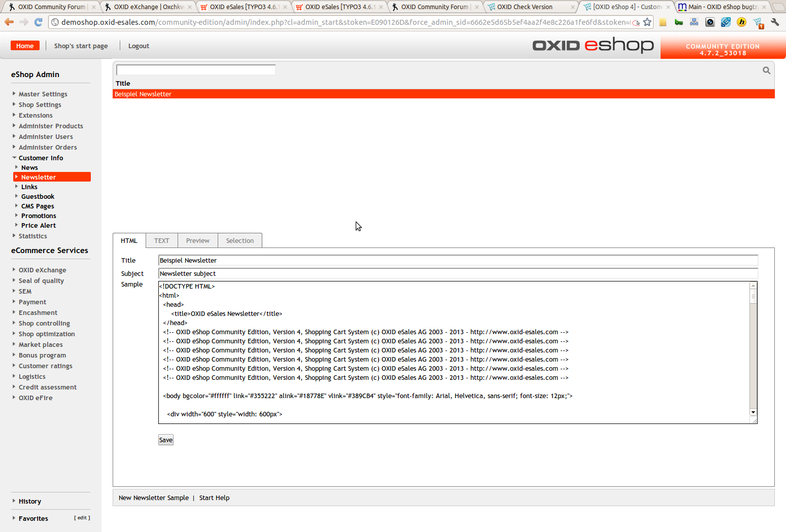Open the Selection tab
This screenshot has height=532, width=786.
(240, 240)
